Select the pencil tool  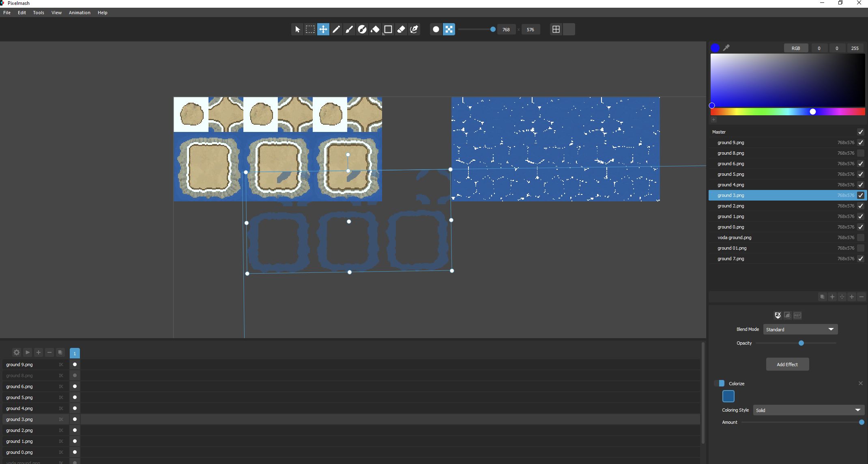click(336, 29)
